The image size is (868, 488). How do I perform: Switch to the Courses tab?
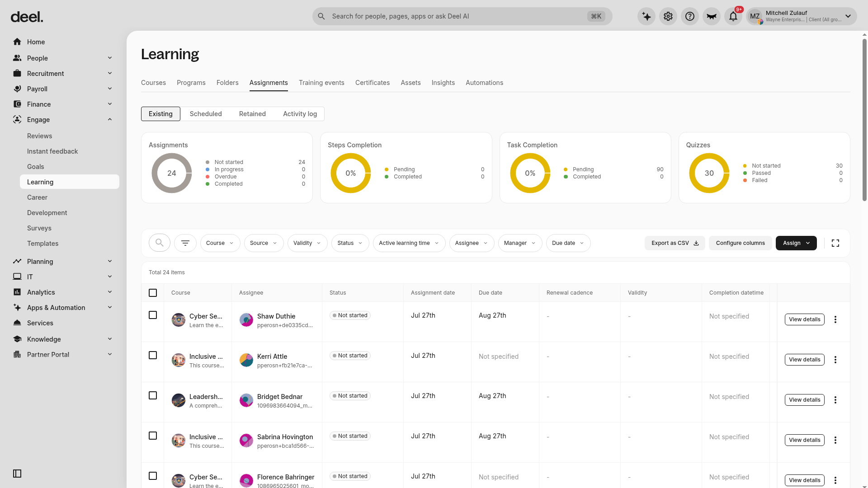coord(153,83)
